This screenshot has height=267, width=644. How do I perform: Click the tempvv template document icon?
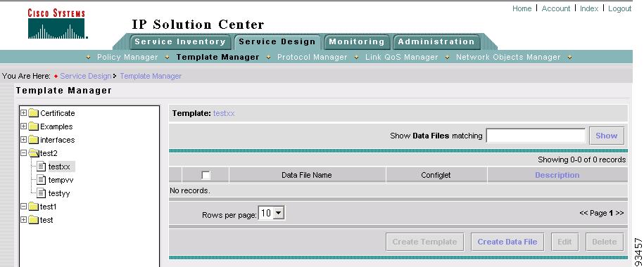[x=41, y=180]
